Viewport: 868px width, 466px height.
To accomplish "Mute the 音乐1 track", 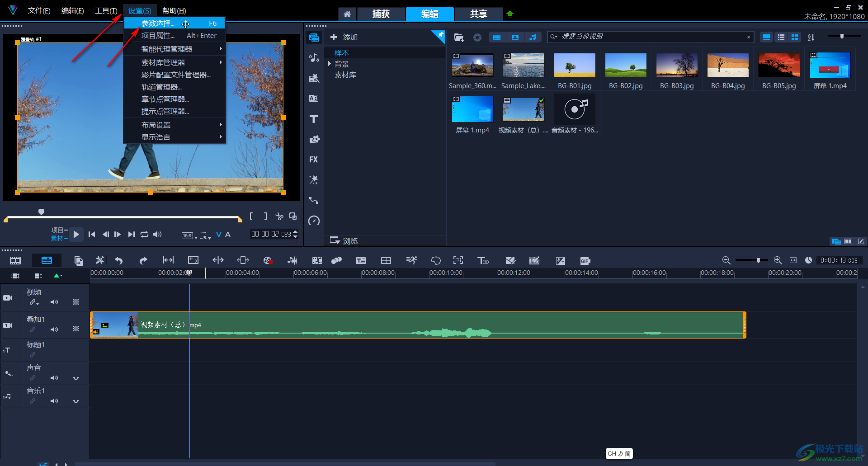I will [54, 401].
